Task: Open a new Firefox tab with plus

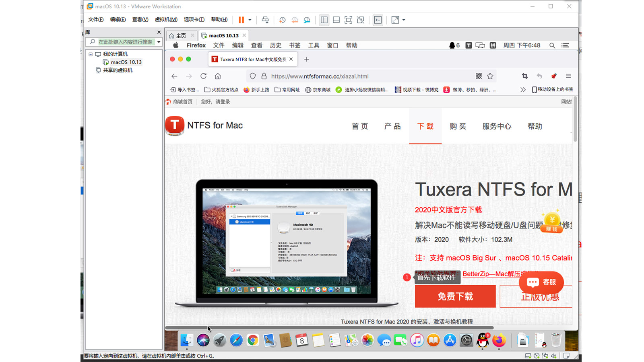Action: 307,59
